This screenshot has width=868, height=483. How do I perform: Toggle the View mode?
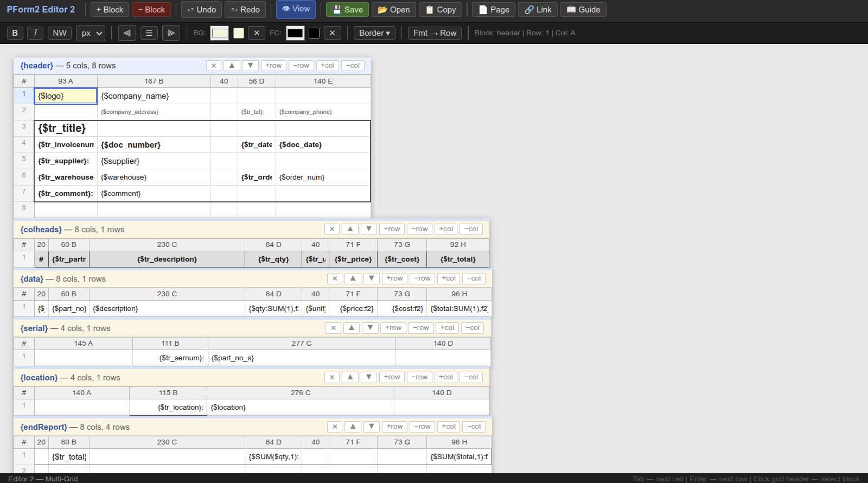coord(296,9)
